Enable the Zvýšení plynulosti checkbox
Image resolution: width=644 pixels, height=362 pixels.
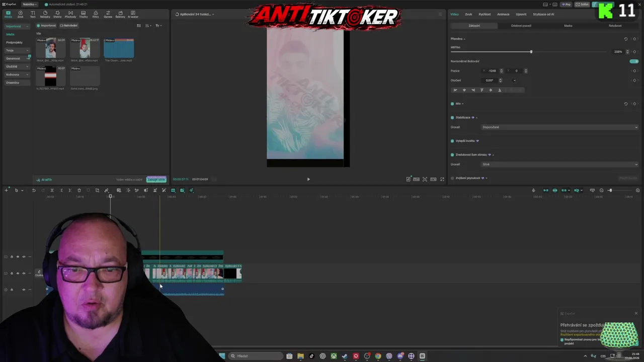click(452, 178)
